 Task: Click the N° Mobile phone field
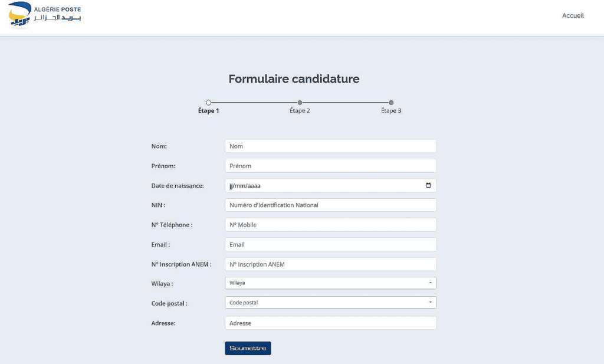tap(330, 225)
